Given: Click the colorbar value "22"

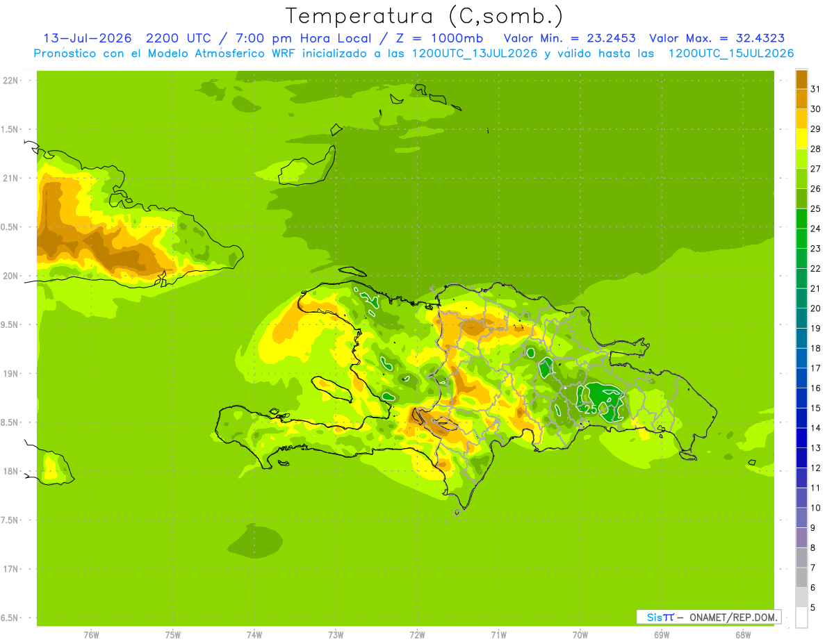Looking at the screenshot, I should click(x=816, y=268).
